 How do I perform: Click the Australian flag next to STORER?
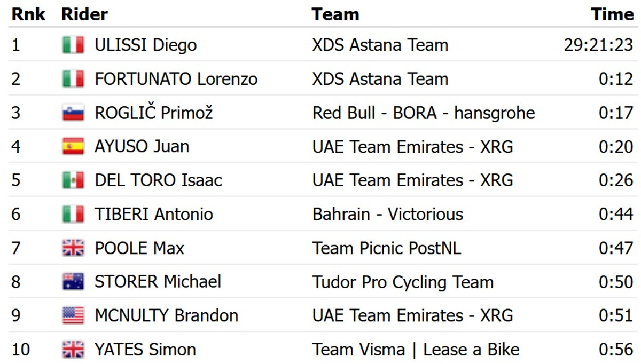73,282
